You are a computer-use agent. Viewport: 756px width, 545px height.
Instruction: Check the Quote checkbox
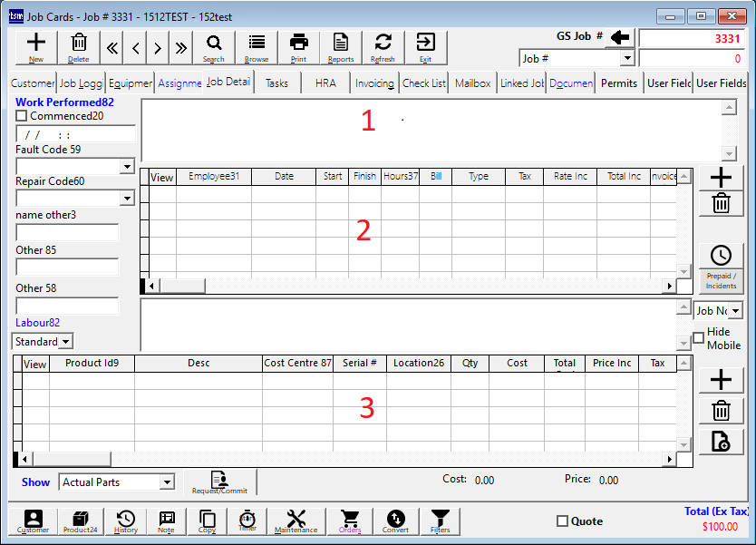562,521
